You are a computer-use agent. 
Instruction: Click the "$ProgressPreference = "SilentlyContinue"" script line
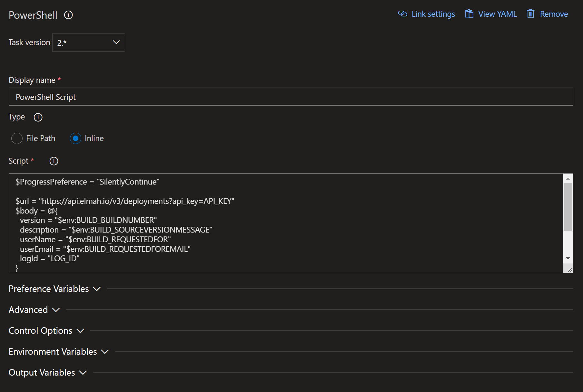coord(88,182)
